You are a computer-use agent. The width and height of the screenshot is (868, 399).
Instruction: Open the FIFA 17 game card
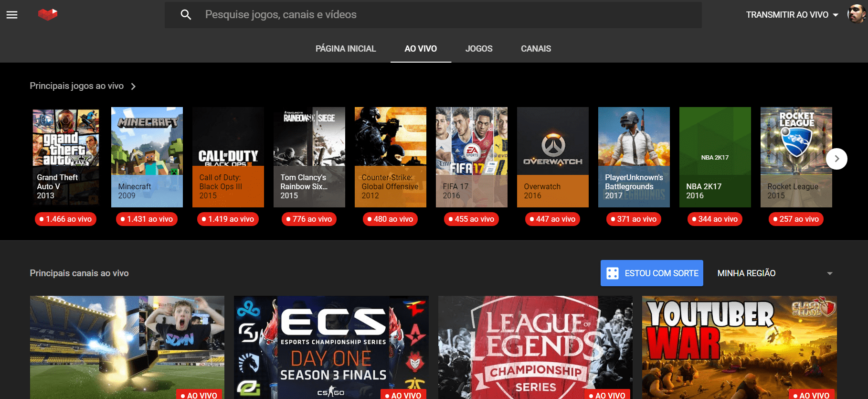(472, 157)
